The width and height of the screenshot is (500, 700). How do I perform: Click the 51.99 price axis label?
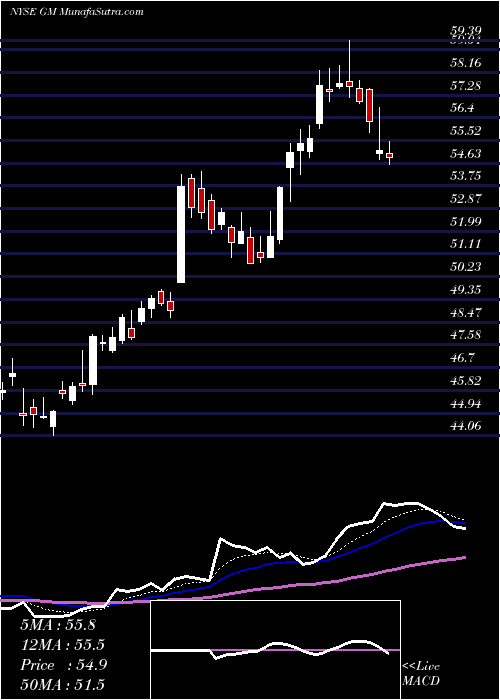(x=466, y=221)
